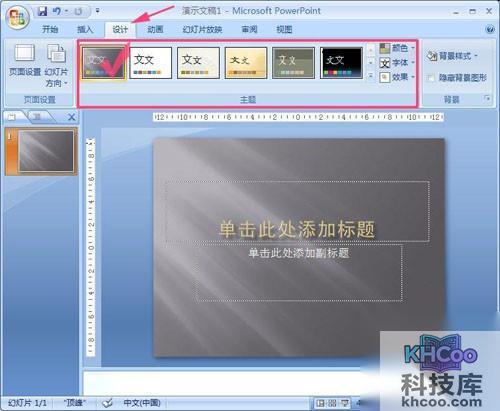Open the 幻灯片方向 orientation dropdown

[56, 66]
